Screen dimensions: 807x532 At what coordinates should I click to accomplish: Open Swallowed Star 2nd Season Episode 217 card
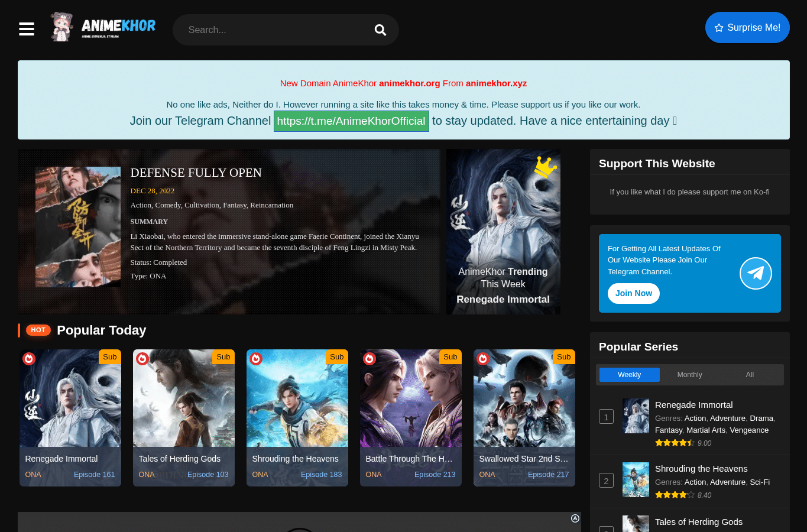click(x=524, y=418)
